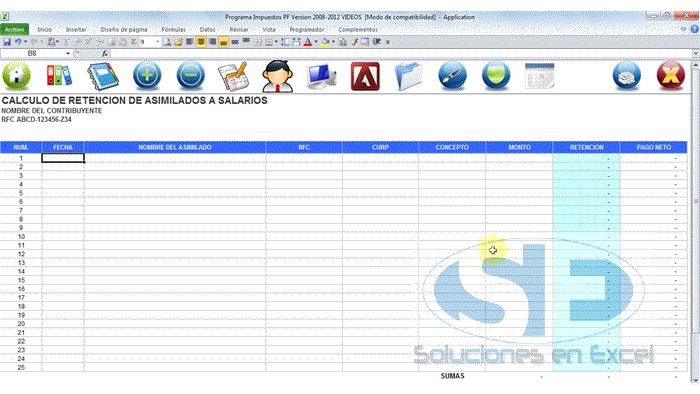Click the NOMBRE DEL ASIMILADO header
Image resolution: width=700 pixels, height=394 pixels.
click(175, 147)
